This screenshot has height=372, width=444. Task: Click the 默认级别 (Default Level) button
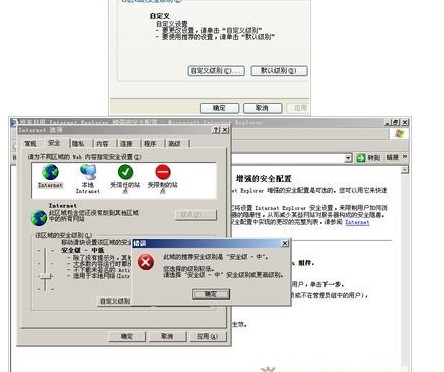click(279, 71)
